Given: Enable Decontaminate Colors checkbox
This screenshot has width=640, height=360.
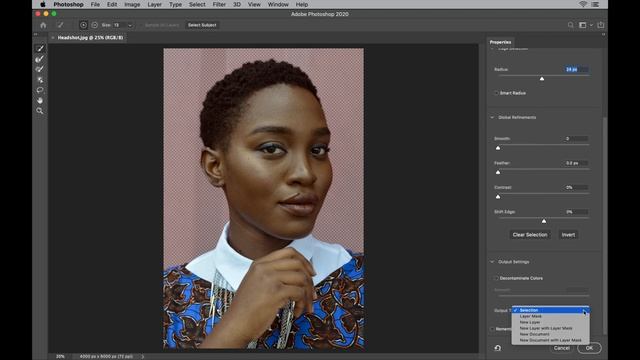Looking at the screenshot, I should pos(496,278).
